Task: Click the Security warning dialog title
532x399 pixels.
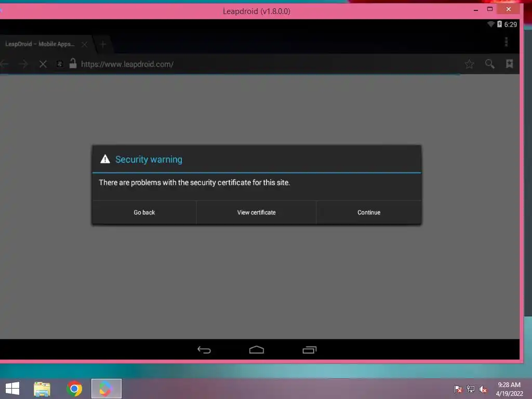Action: tap(149, 159)
